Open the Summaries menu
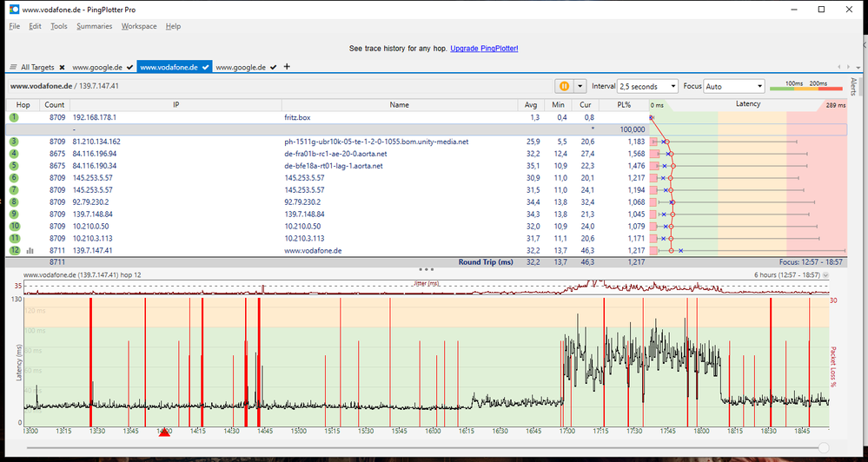Screen dimensions: 868x462 [x=94, y=26]
